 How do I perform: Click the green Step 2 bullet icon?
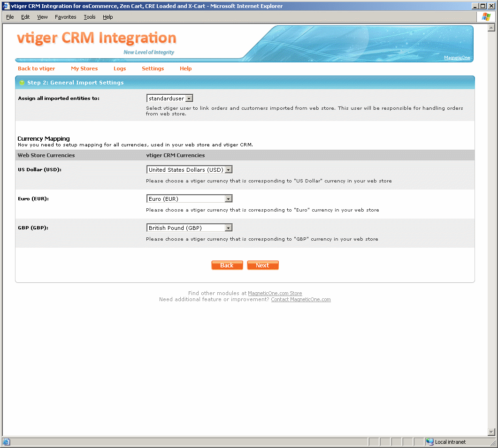click(22, 83)
